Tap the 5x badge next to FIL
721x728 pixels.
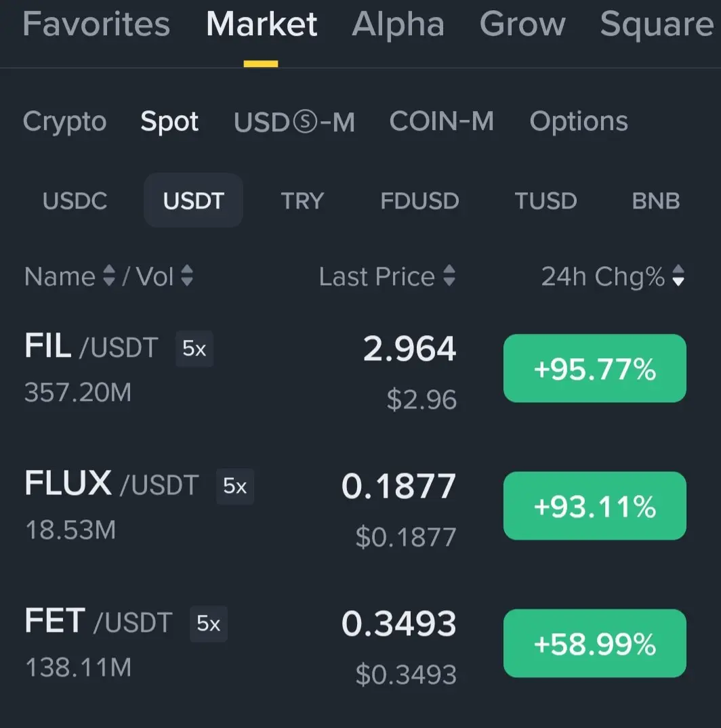coord(194,349)
